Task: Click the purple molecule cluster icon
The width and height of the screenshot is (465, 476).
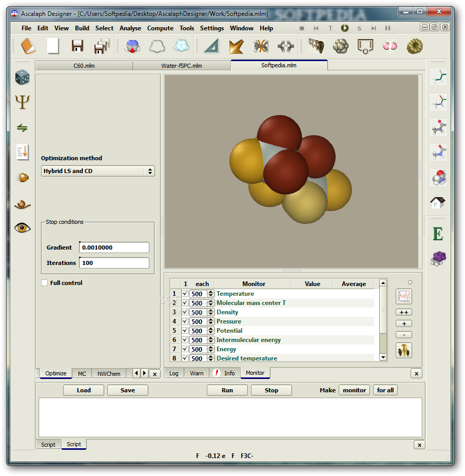Action: (438, 259)
